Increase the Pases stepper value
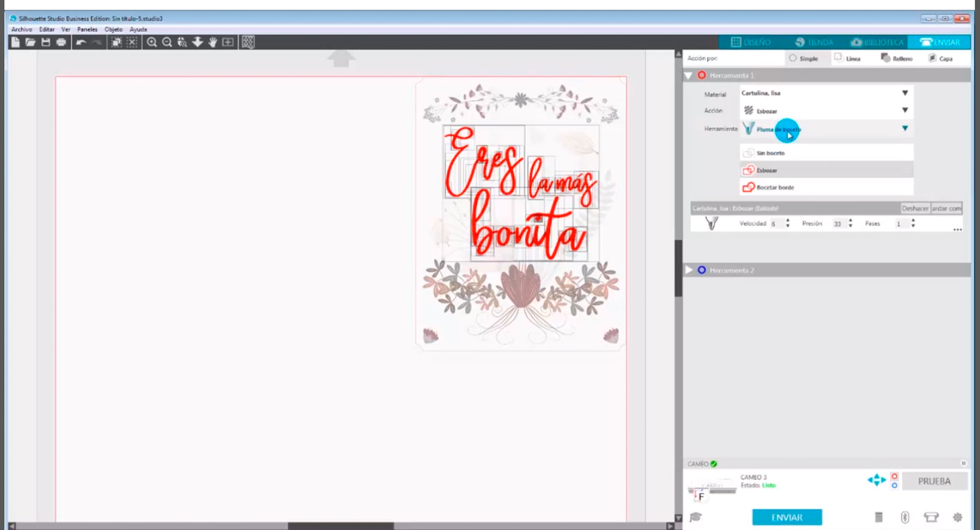Image resolution: width=980 pixels, height=530 pixels. pos(913,221)
